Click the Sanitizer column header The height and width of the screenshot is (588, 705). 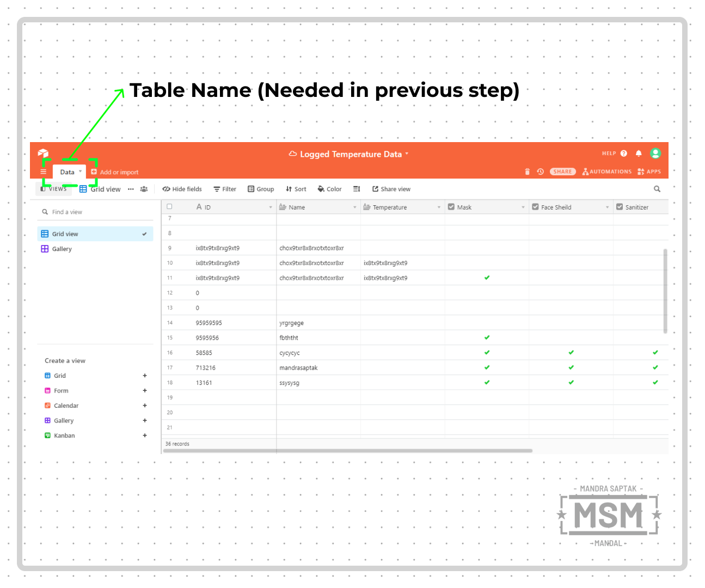(x=641, y=207)
